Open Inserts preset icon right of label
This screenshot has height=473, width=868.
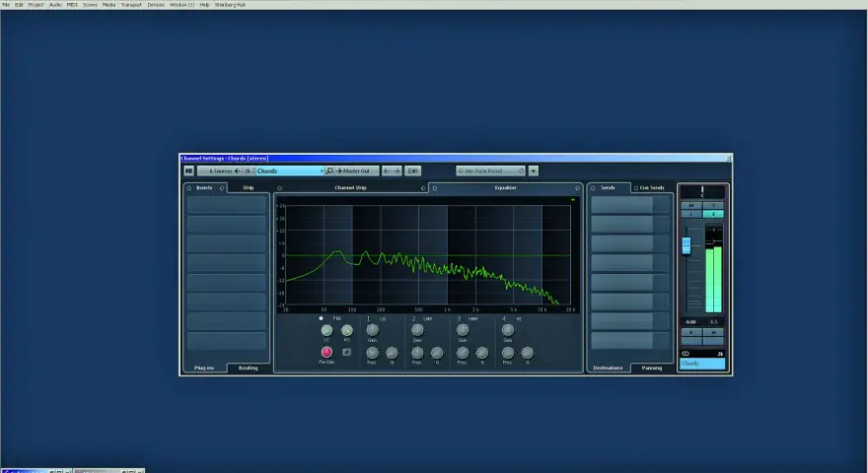pyautogui.click(x=222, y=188)
